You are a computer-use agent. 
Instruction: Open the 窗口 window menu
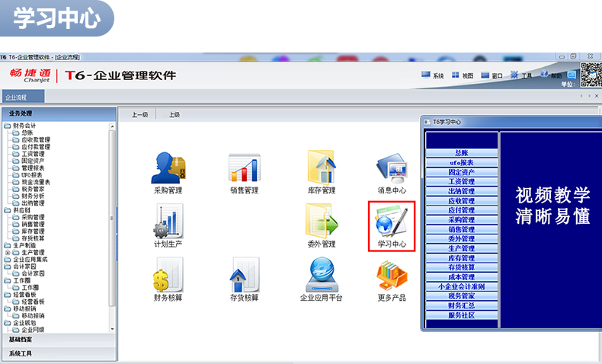pos(492,75)
